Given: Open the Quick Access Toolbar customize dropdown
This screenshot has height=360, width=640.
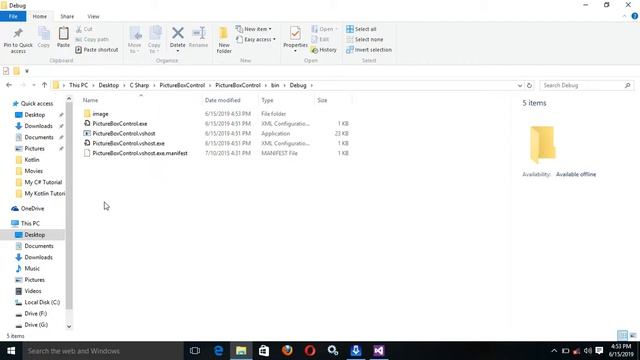Looking at the screenshot, I should pyautogui.click(x=27, y=71).
